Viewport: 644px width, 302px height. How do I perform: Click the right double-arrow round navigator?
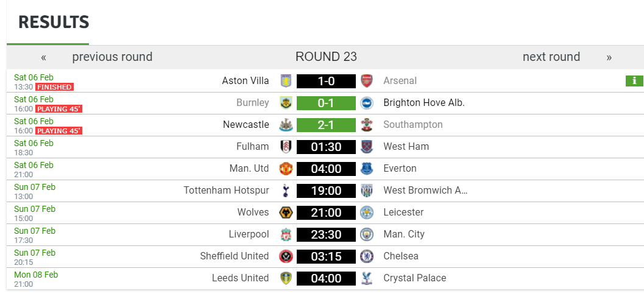[x=609, y=58]
